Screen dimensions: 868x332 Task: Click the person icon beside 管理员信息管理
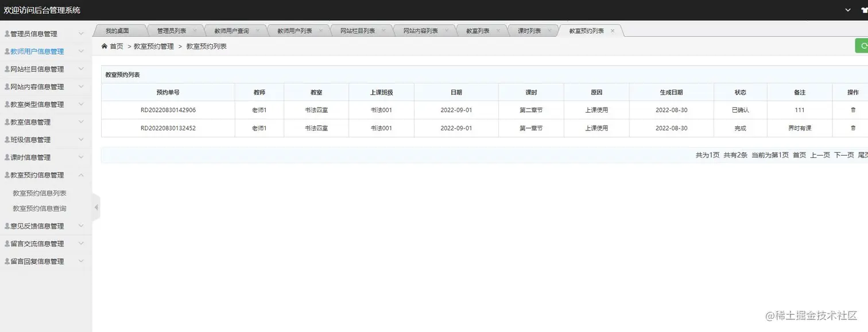coord(7,34)
